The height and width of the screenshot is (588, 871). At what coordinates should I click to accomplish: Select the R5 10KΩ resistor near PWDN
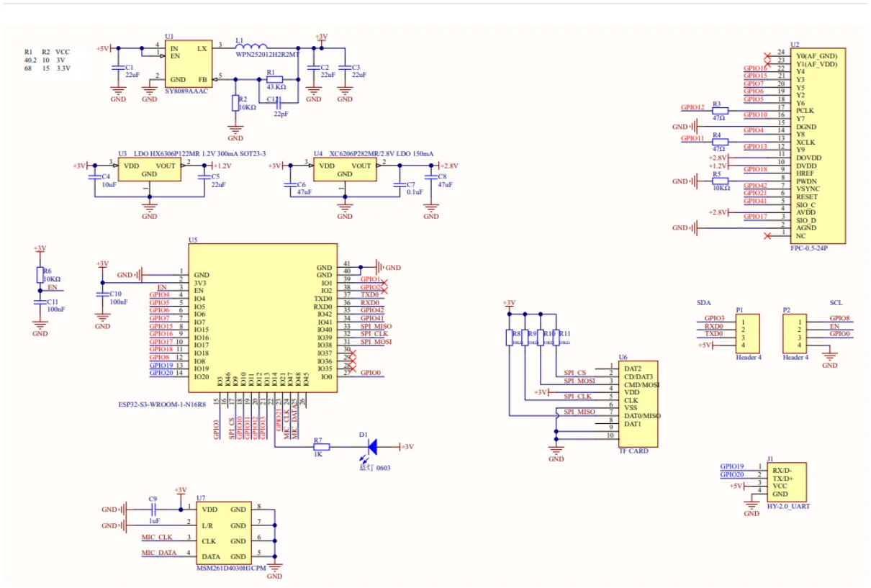[720, 181]
